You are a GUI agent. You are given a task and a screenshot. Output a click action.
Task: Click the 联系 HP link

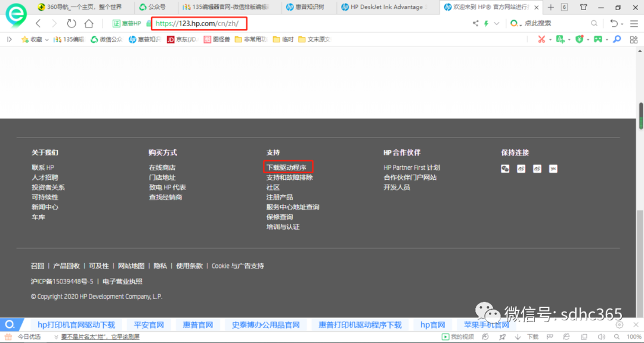point(43,167)
